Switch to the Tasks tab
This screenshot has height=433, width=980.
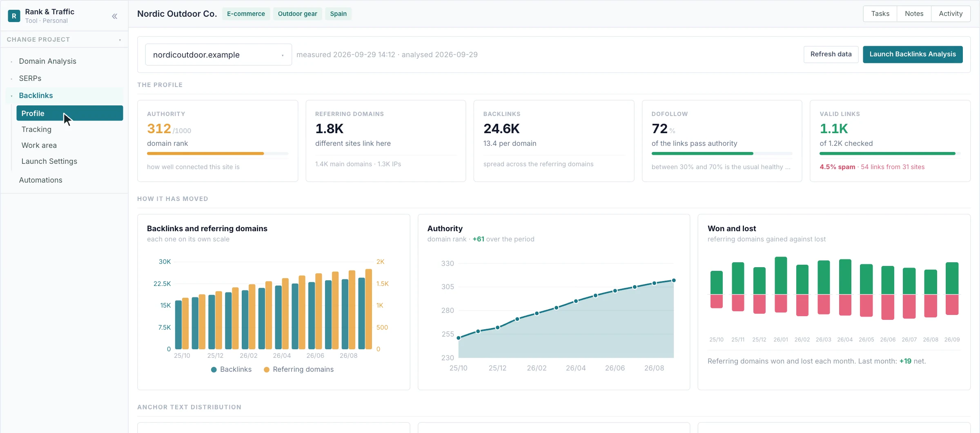click(x=880, y=14)
